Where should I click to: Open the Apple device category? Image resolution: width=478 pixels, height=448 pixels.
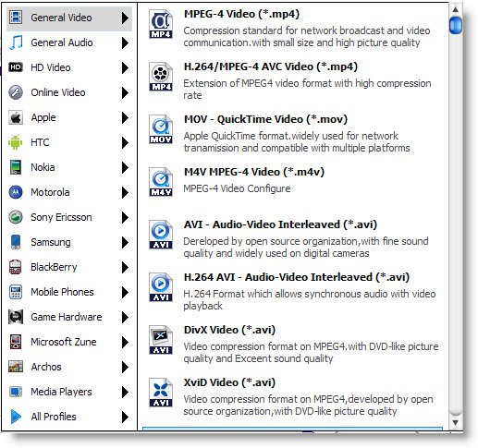(x=69, y=117)
